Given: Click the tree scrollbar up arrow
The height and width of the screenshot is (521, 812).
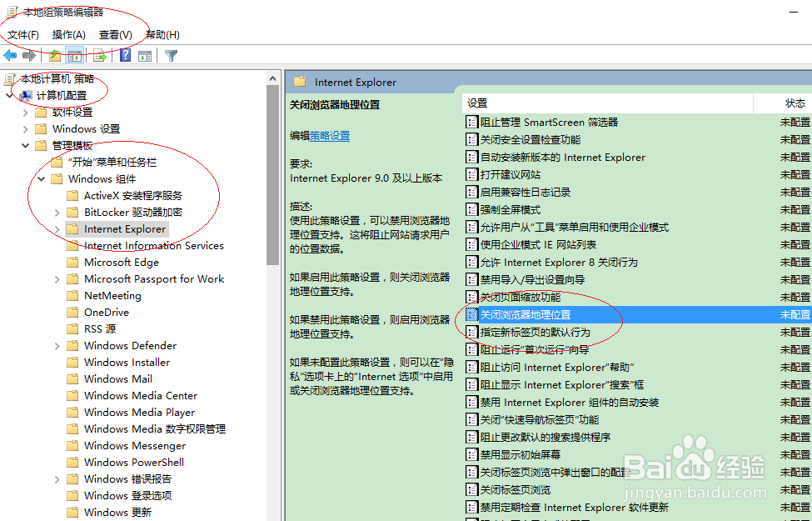Looking at the screenshot, I should pos(273,79).
